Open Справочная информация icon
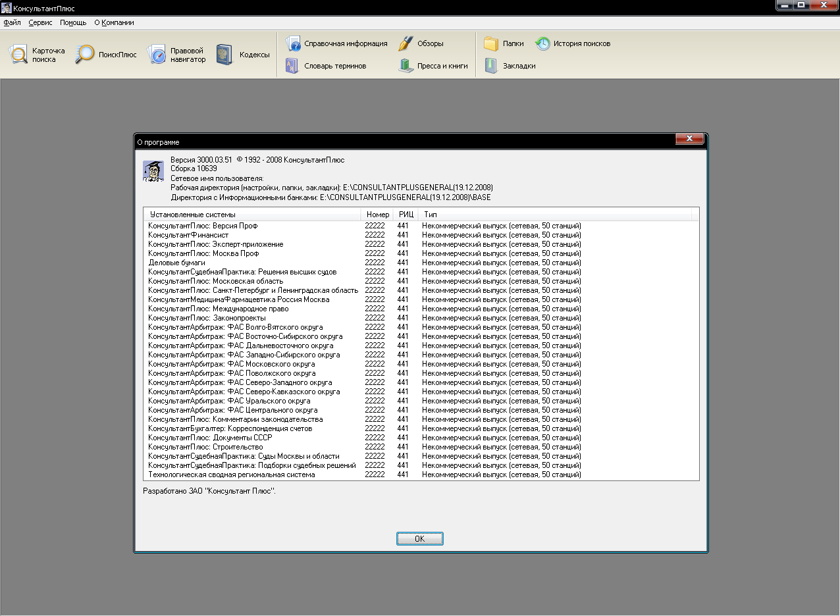 point(293,43)
